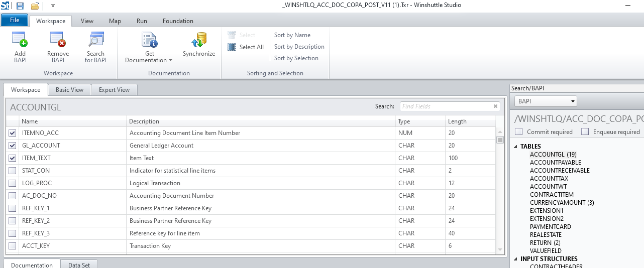Click the Synchronize icon
Viewport: 644px width, 268px height.
click(x=199, y=40)
